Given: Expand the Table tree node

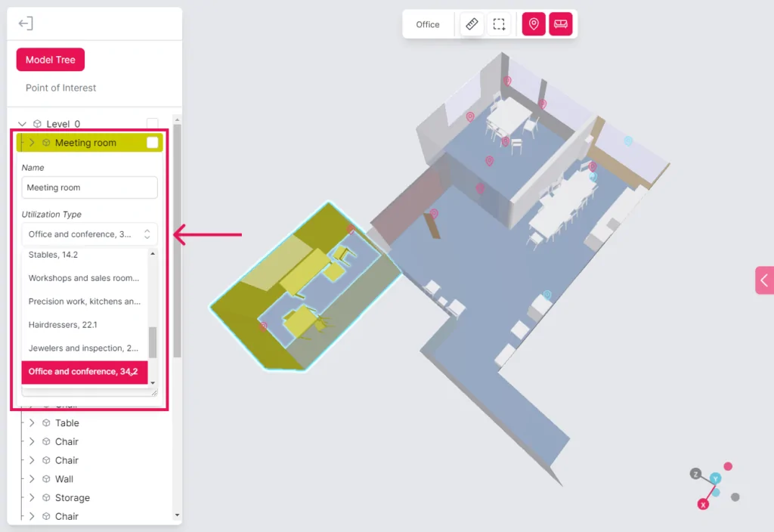Looking at the screenshot, I should [x=32, y=423].
